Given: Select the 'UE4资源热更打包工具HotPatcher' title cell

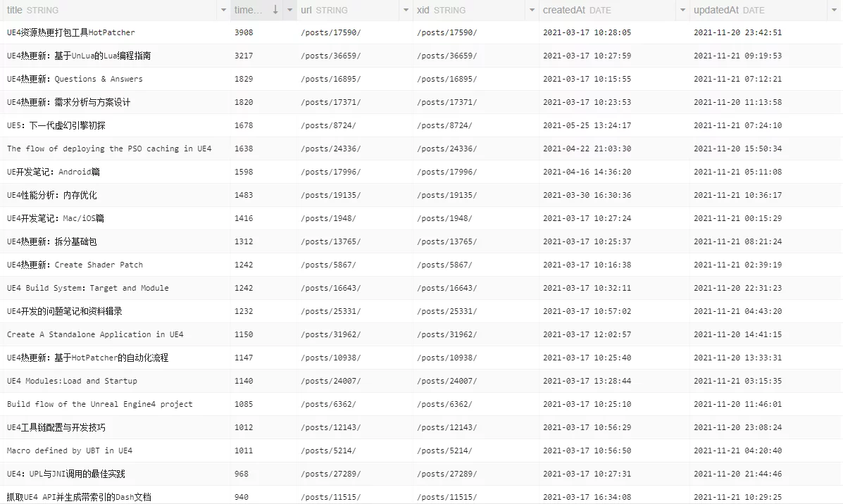Looking at the screenshot, I should [x=71, y=32].
